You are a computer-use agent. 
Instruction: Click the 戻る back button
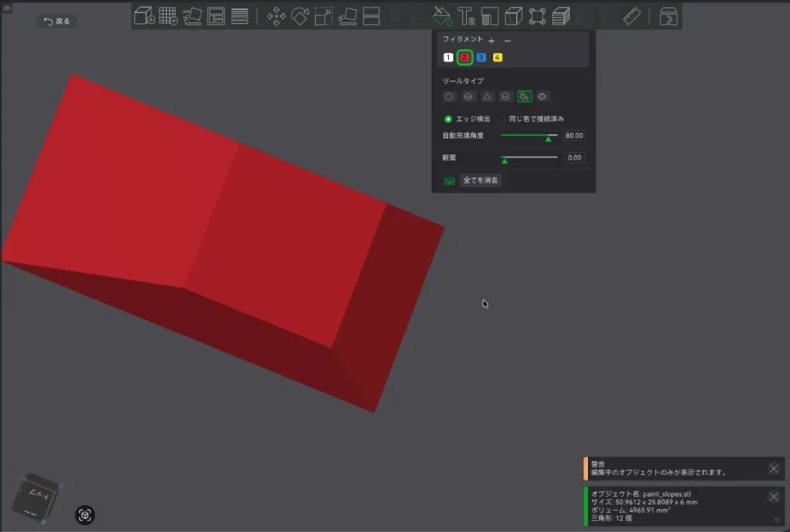coord(57,21)
